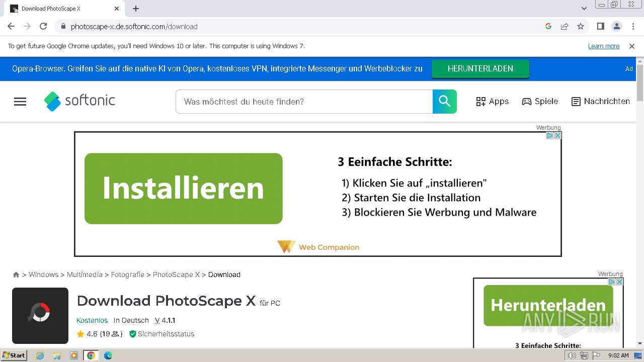Click the page scrollbar down arrow
The height and width of the screenshot is (362, 644).
click(x=640, y=343)
